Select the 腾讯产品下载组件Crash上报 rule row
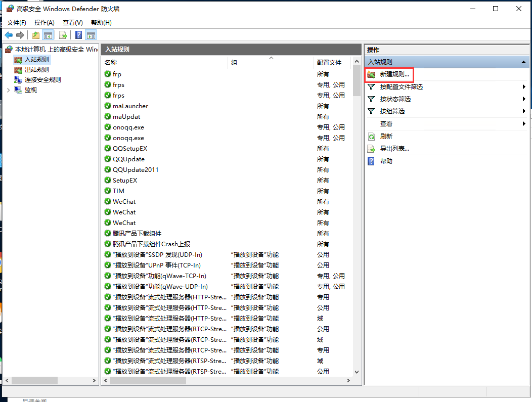This screenshot has height=402, width=532. [x=227, y=244]
